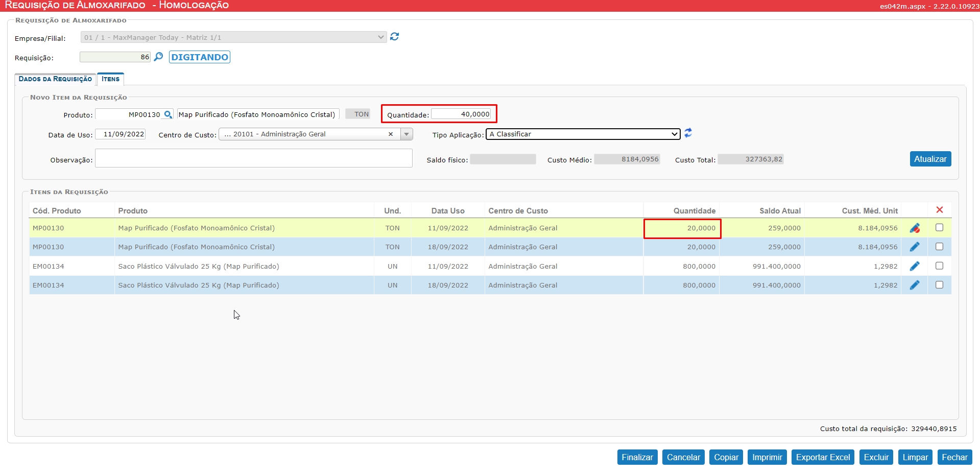Clear Centro de Custo selection with x

coord(391,134)
